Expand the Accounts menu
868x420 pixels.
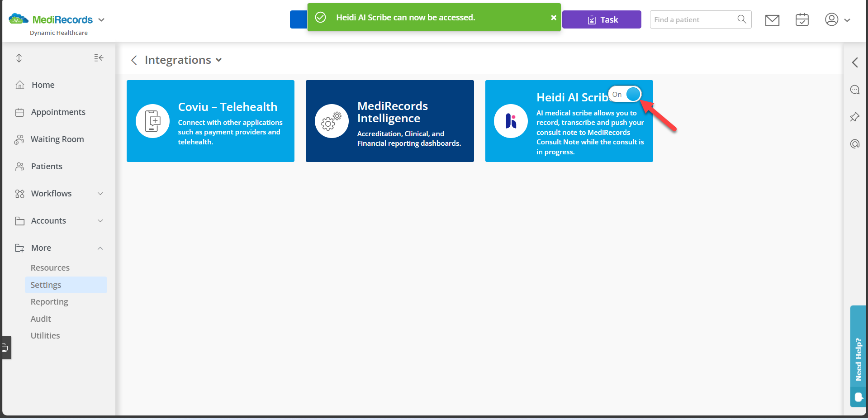(x=100, y=220)
